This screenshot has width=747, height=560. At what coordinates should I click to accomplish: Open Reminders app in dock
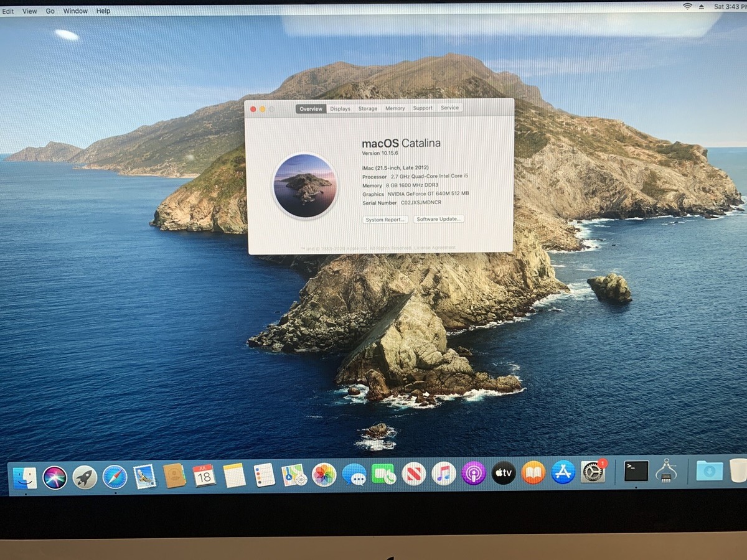tap(265, 475)
